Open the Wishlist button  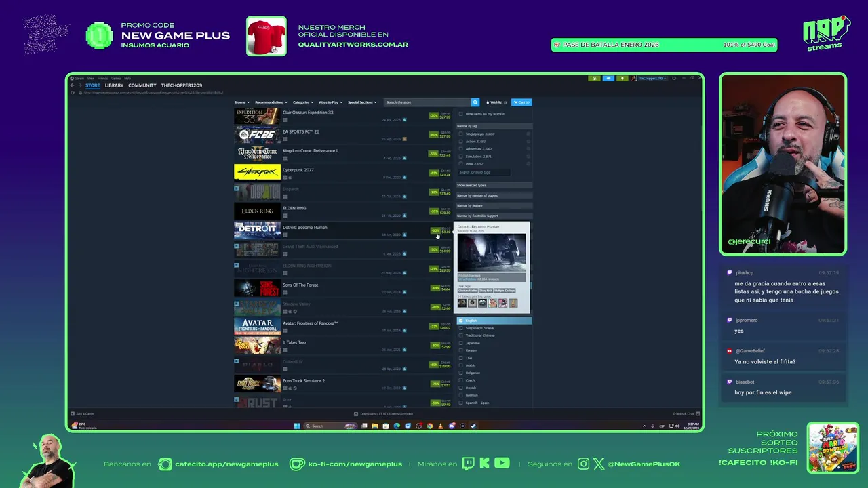(x=496, y=102)
